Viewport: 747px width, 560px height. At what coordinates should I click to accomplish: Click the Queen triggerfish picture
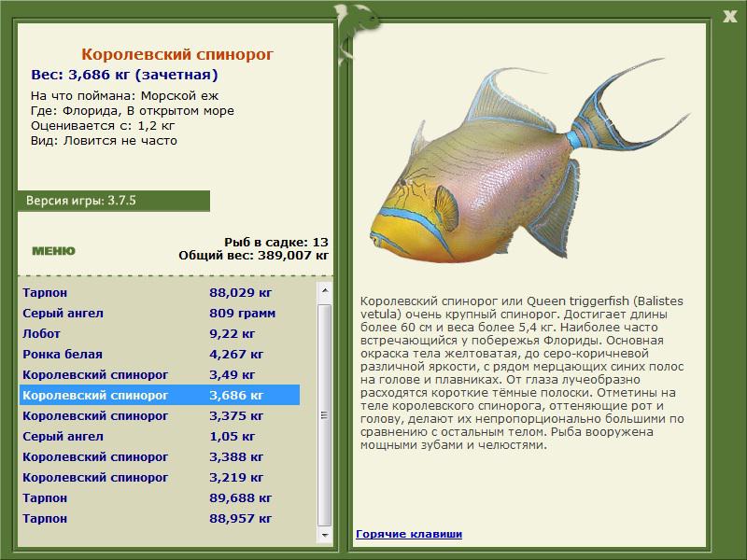point(529,161)
